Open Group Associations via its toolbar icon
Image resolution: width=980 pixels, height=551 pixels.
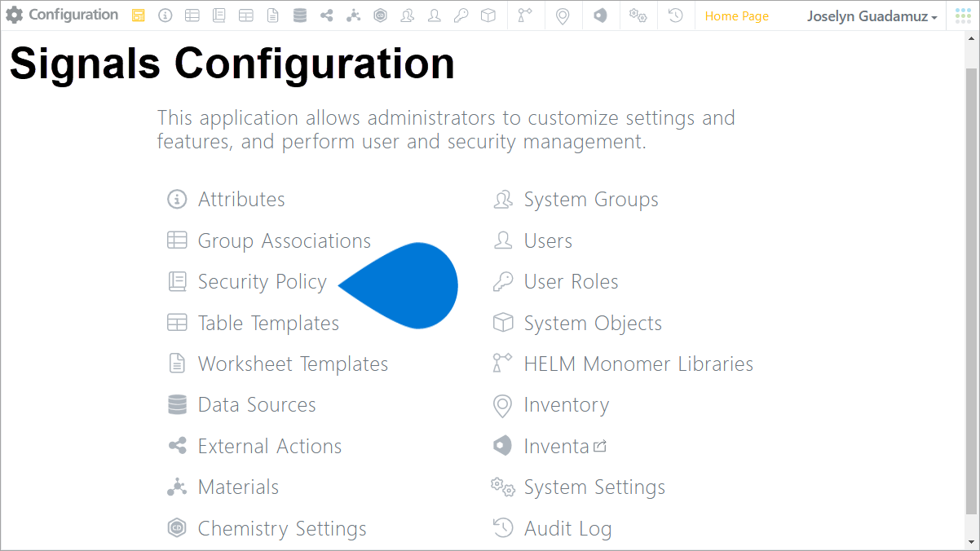pos(192,15)
